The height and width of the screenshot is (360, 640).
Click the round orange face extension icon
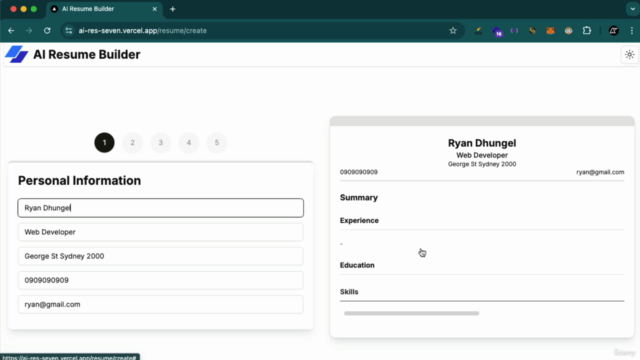(x=568, y=31)
